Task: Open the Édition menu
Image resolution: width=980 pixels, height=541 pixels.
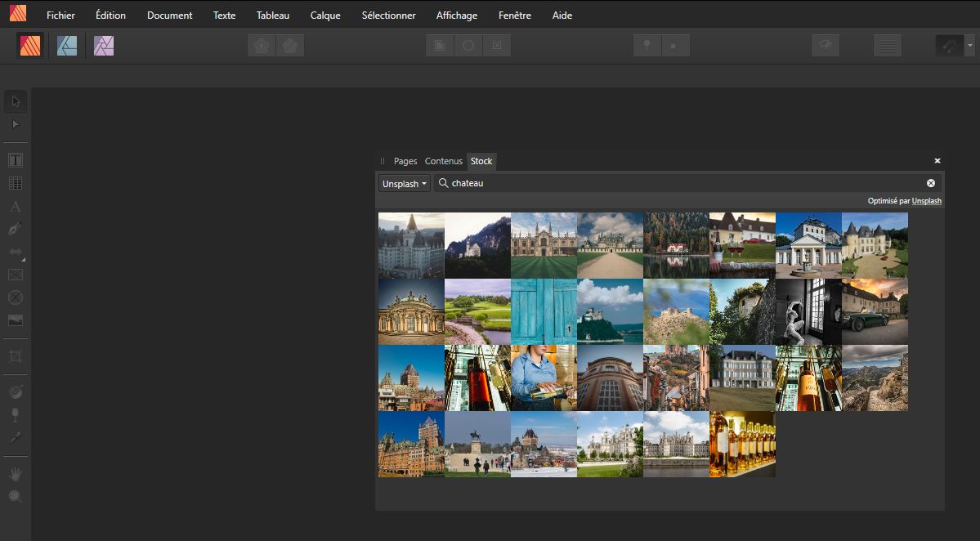Action: pyautogui.click(x=110, y=15)
